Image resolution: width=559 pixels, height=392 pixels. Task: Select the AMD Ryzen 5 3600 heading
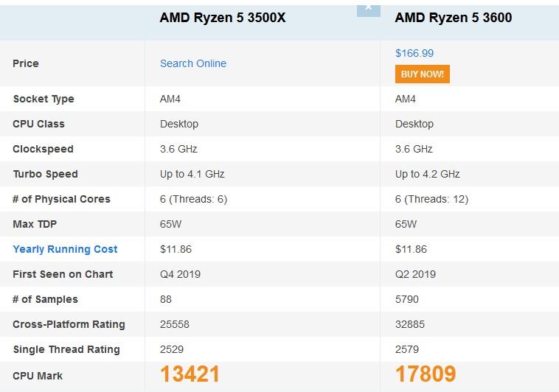453,18
